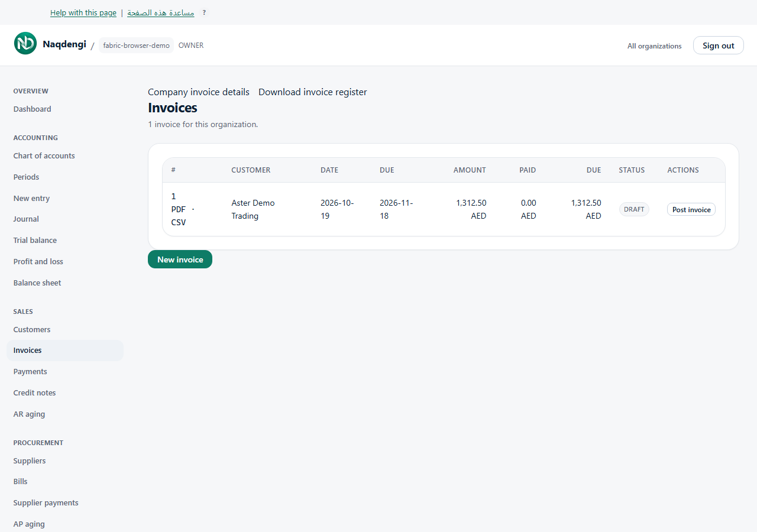The width and height of the screenshot is (757, 532).
Task: Click the AMOUNT column header
Action: click(470, 170)
